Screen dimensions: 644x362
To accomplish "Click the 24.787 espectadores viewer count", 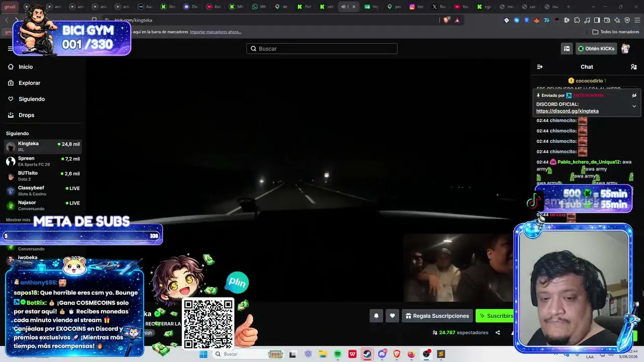I will point(460,332).
